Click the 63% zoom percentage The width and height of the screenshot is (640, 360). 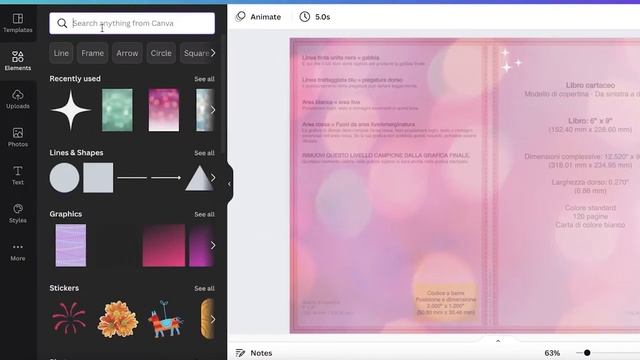point(552,353)
